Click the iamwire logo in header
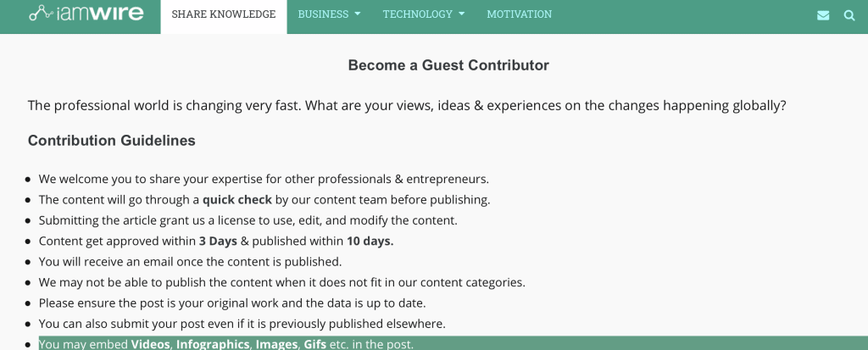Screen dimensions: 868x350 click(x=86, y=13)
